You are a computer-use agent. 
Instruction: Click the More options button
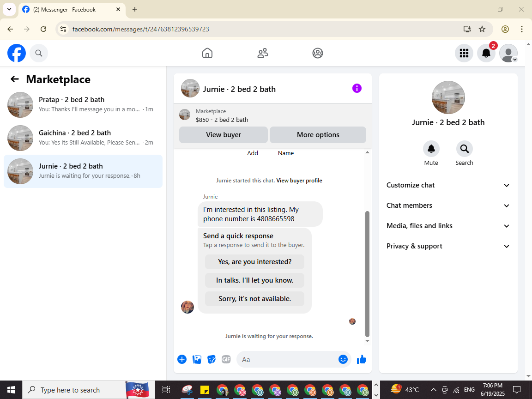(318, 135)
